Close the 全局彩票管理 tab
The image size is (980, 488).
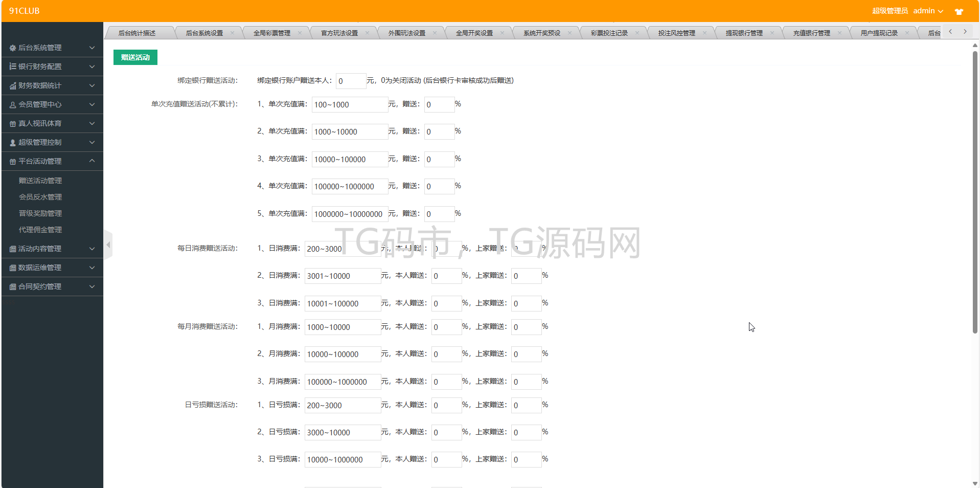point(300,33)
